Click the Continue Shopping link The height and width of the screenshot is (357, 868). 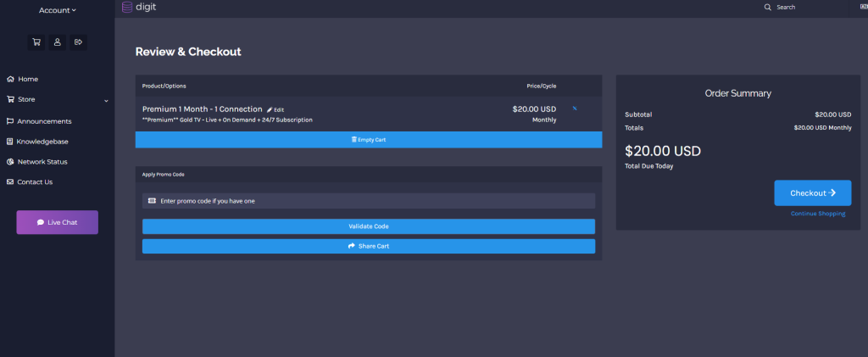click(x=818, y=214)
